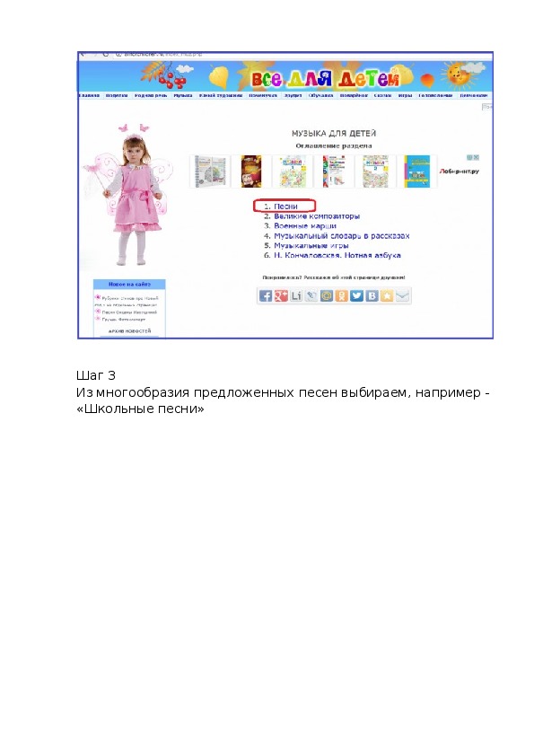Image resolution: width=534 pixels, height=756 pixels.
Task: Click the first book ad thumbnail
Action: 210,171
